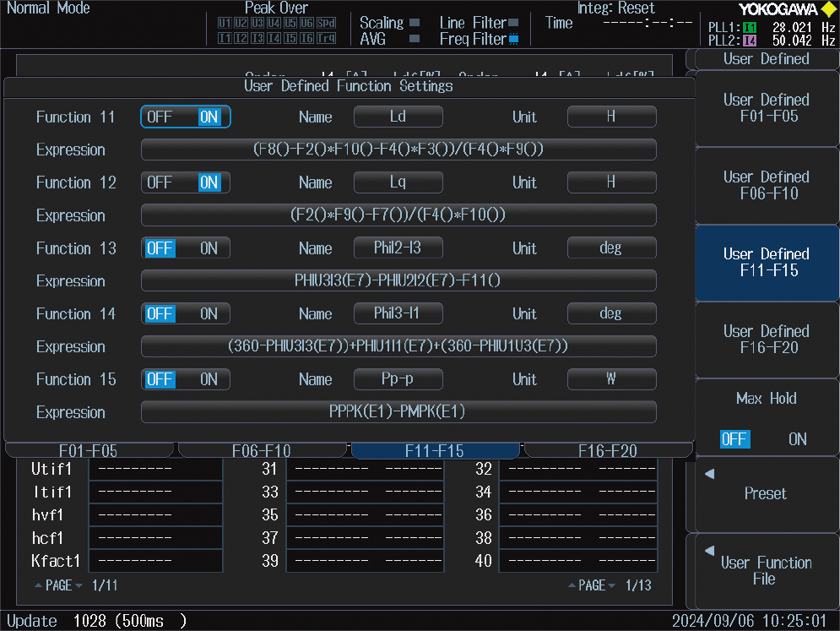Edit Function 13 expression PHIU3I3 field
The image size is (840, 631).
(x=398, y=280)
